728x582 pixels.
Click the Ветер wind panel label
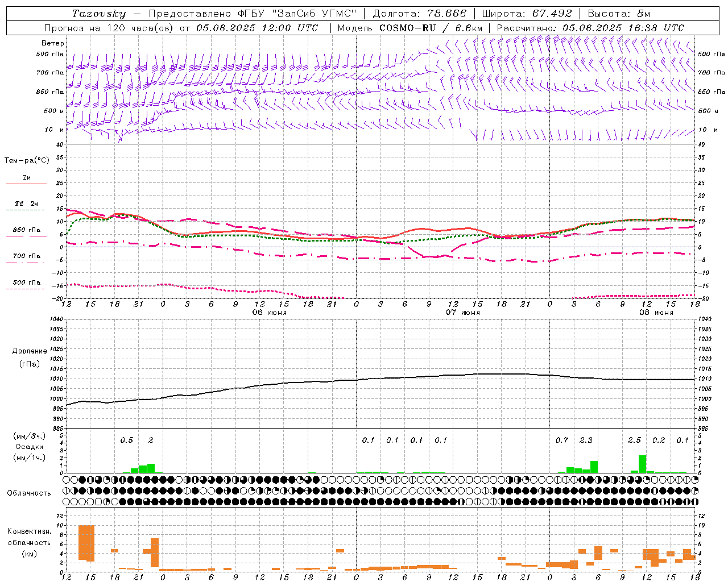click(x=53, y=43)
